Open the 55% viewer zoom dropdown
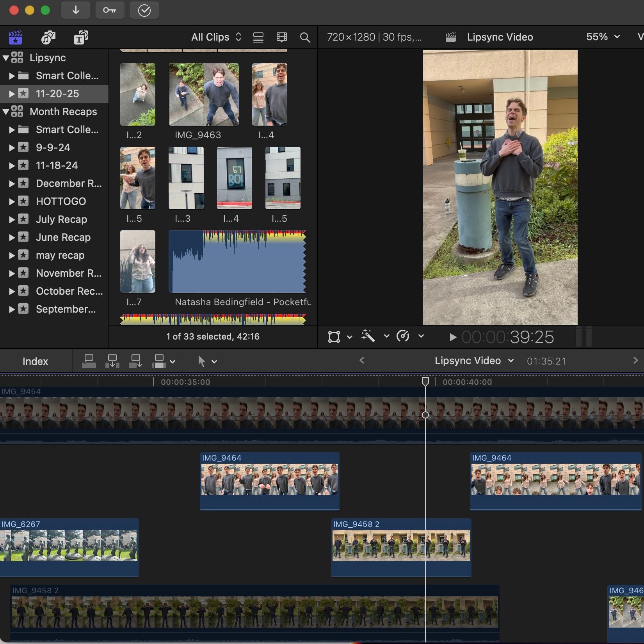The image size is (644, 644). (x=603, y=37)
